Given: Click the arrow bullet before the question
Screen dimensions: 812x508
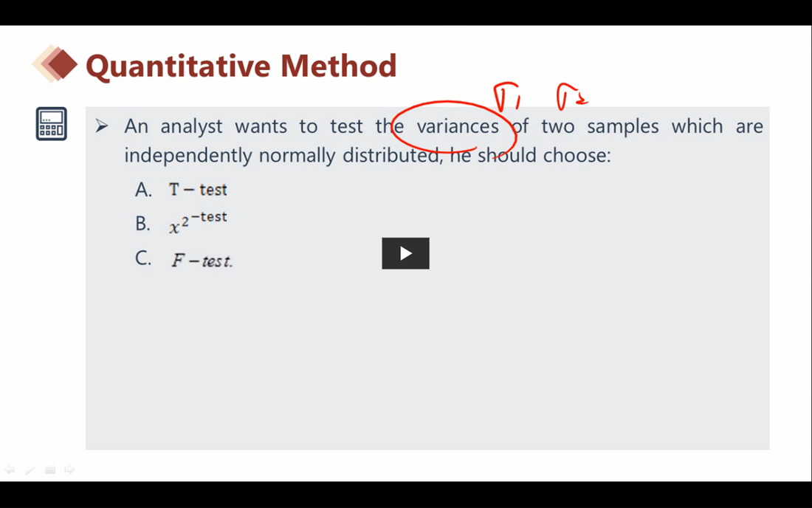Looking at the screenshot, I should point(102,126).
